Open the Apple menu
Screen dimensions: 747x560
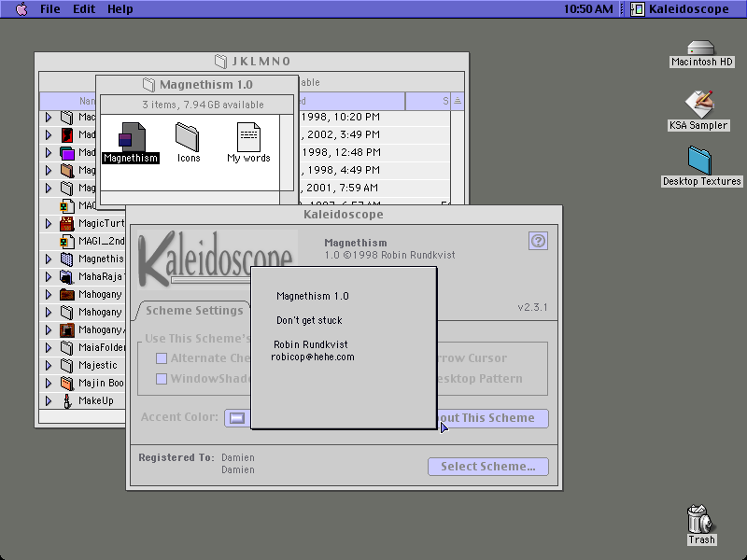(21, 8)
